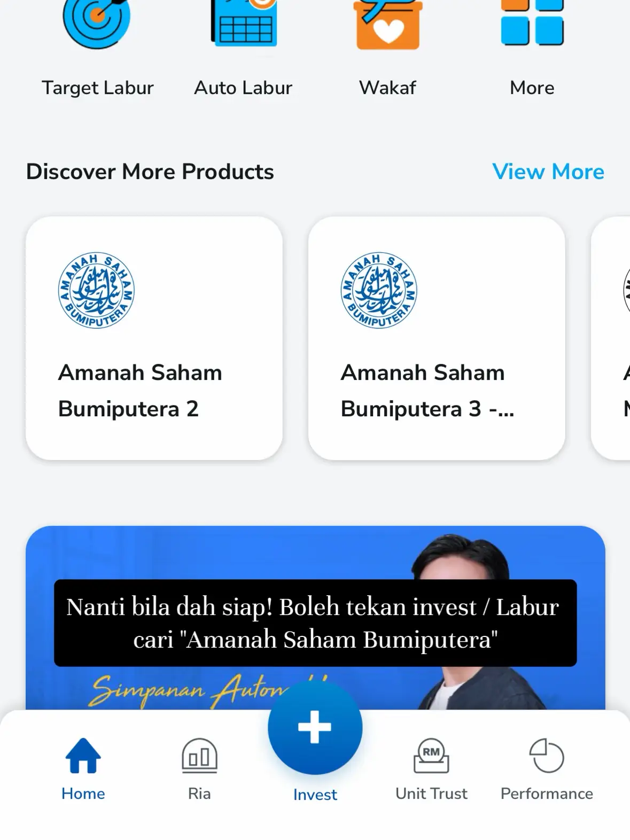Switch to the Ria tab label
630x840 pixels.
click(199, 794)
